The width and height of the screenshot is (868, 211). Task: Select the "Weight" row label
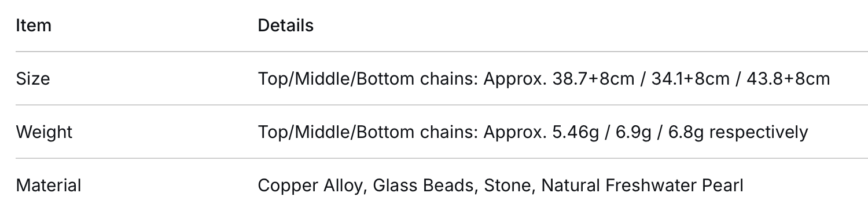point(45,132)
